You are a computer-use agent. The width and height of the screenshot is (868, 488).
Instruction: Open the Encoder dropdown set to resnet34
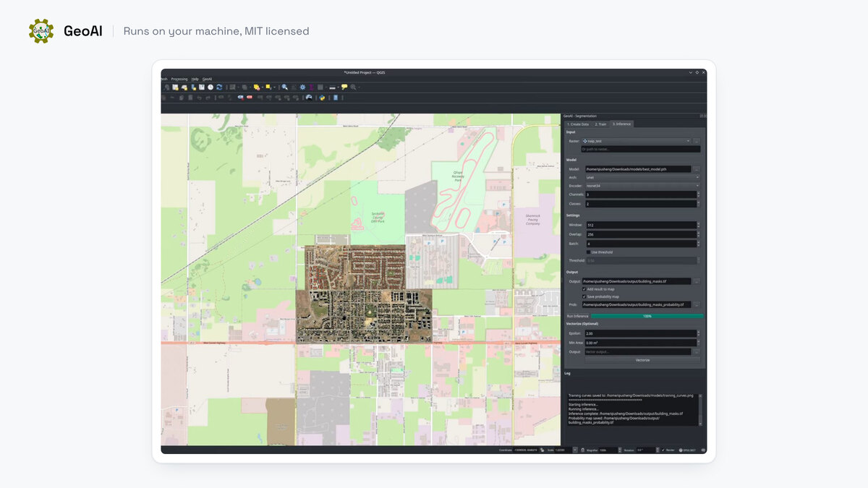(642, 186)
